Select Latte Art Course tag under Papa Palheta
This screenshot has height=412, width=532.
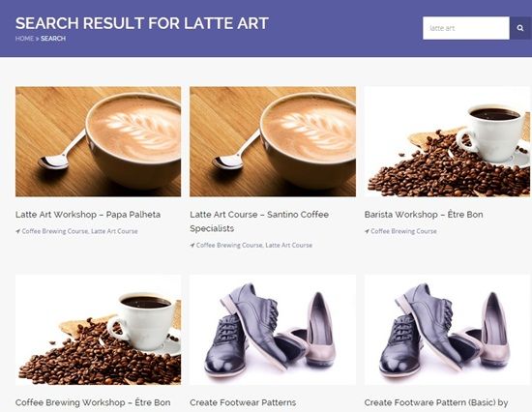[114, 231]
